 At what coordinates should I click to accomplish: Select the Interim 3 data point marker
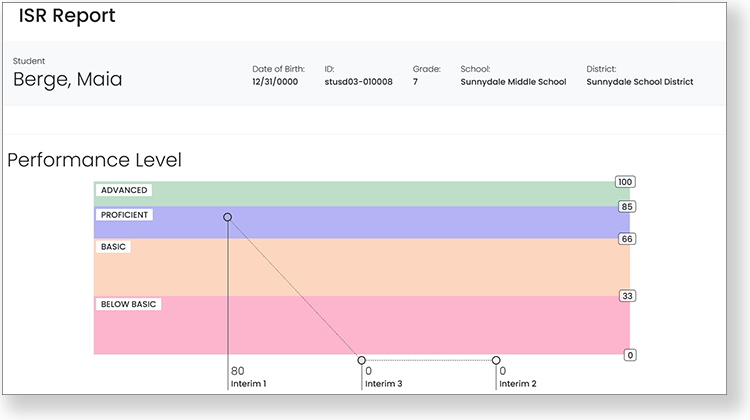point(362,360)
